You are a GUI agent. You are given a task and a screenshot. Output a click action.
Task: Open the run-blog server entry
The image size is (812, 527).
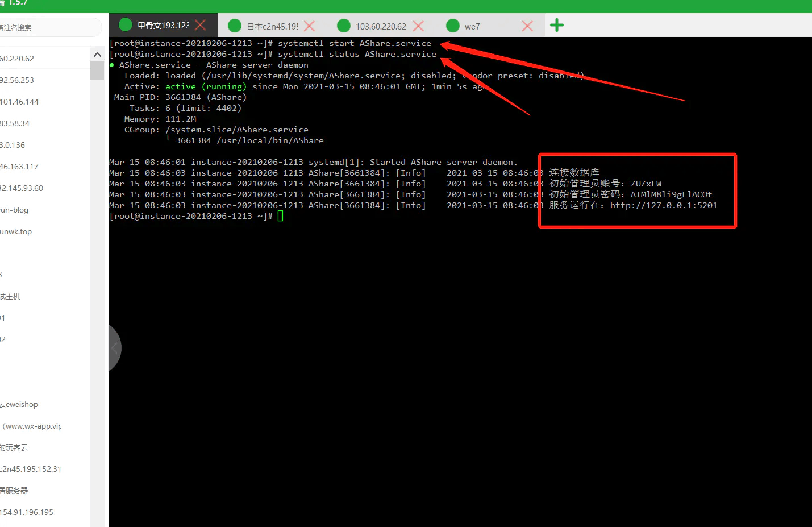click(14, 210)
